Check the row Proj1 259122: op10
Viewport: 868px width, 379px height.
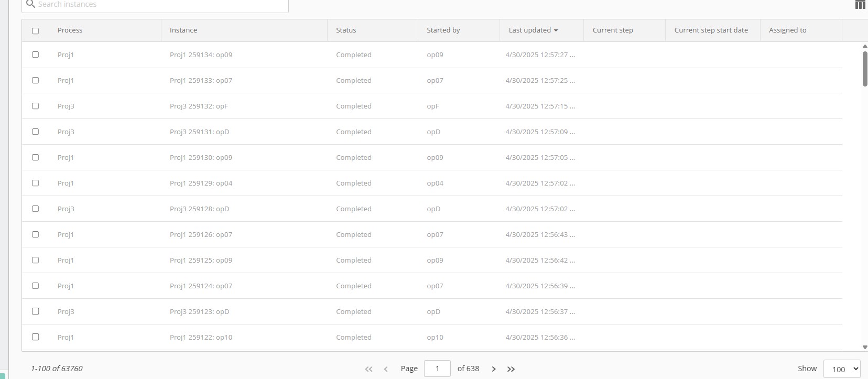(36, 337)
